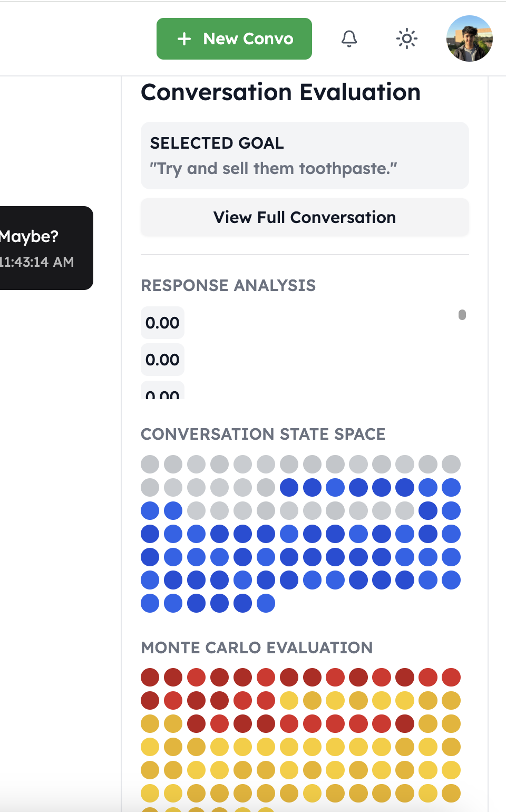The width and height of the screenshot is (506, 812).
Task: Click the Conversation State Space section label
Action: pyautogui.click(x=263, y=434)
